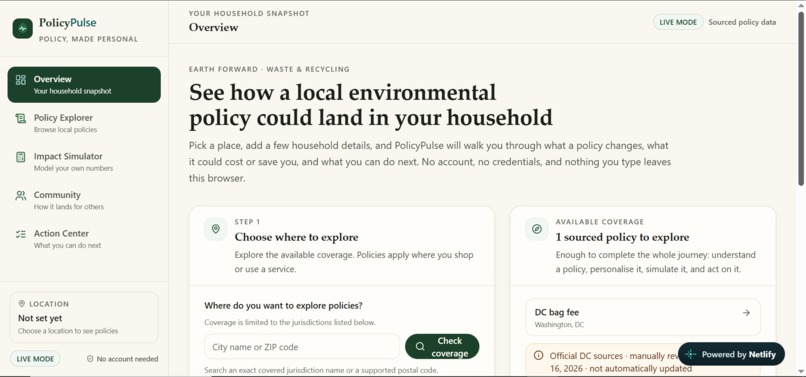The image size is (806, 377).
Task: Open the Community section
Action: pos(84,200)
